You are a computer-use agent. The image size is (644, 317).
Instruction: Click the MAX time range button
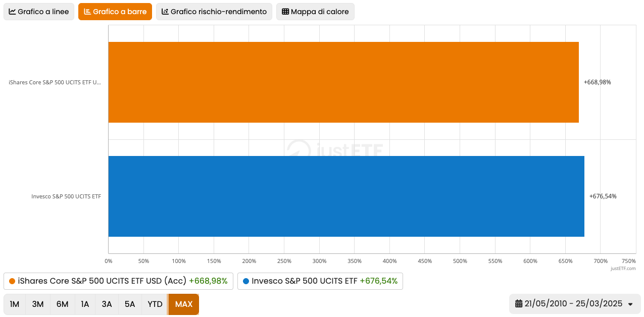pyautogui.click(x=183, y=304)
